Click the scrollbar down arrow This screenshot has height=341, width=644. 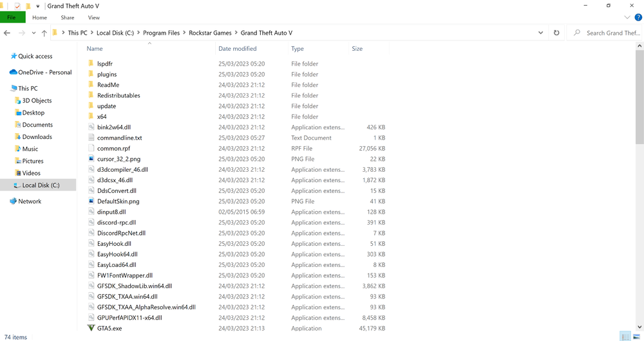(639, 327)
